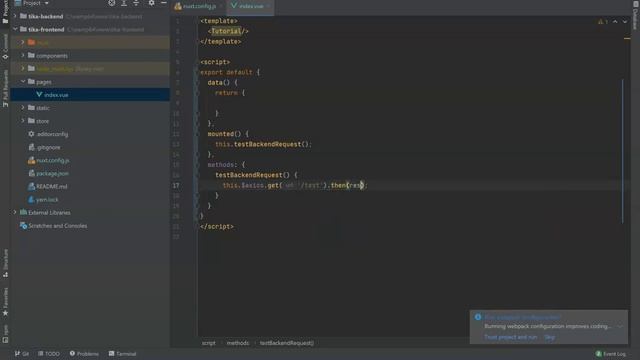Click the notification title link

click(522, 317)
